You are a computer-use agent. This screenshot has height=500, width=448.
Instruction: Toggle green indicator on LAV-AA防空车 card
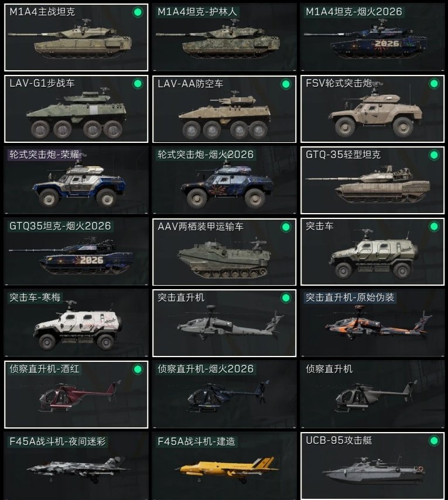point(286,84)
